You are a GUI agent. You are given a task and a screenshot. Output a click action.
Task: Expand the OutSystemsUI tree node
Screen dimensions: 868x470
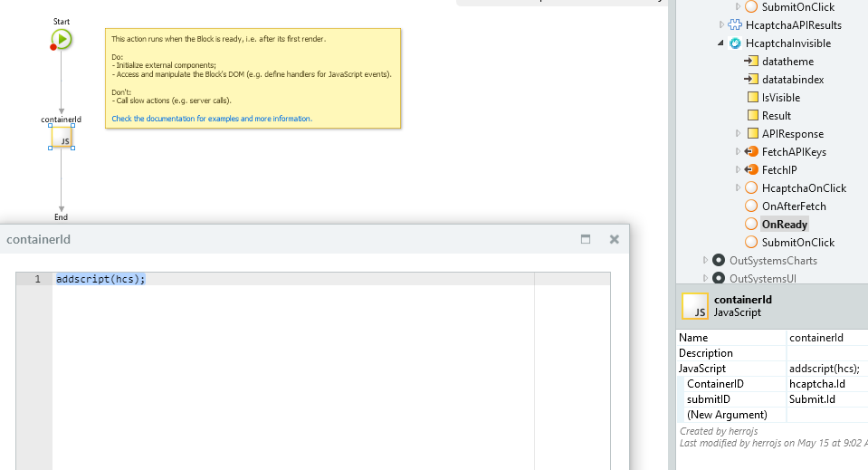point(706,278)
